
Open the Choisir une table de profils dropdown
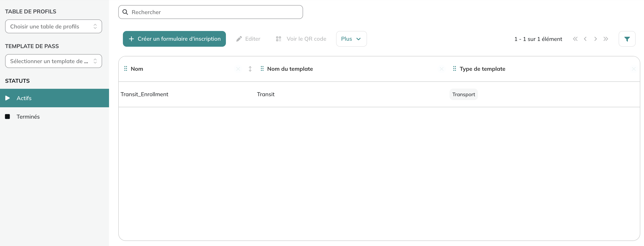pos(54,26)
